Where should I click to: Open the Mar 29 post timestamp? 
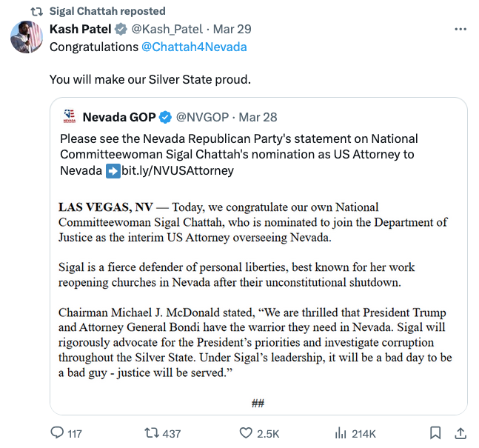(x=232, y=30)
